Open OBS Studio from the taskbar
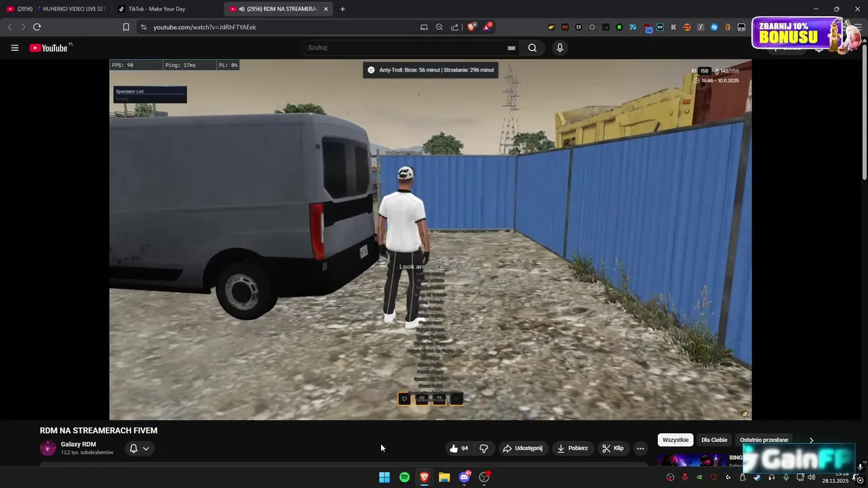The image size is (868, 488). tap(484, 477)
